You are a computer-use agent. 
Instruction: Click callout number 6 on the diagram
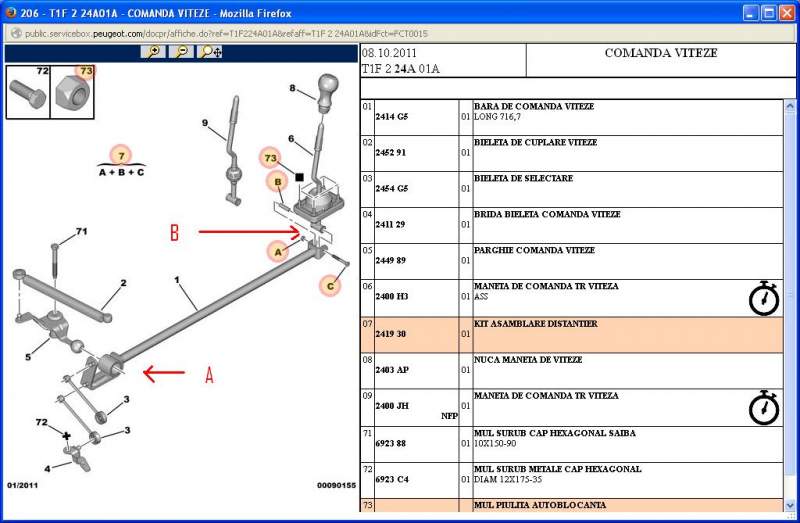pos(291,138)
